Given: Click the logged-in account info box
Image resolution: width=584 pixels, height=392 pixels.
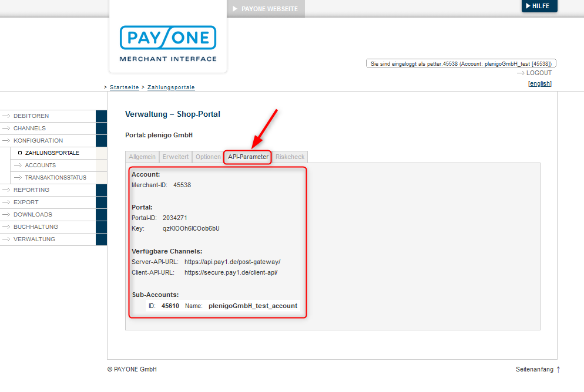Looking at the screenshot, I should [461, 63].
